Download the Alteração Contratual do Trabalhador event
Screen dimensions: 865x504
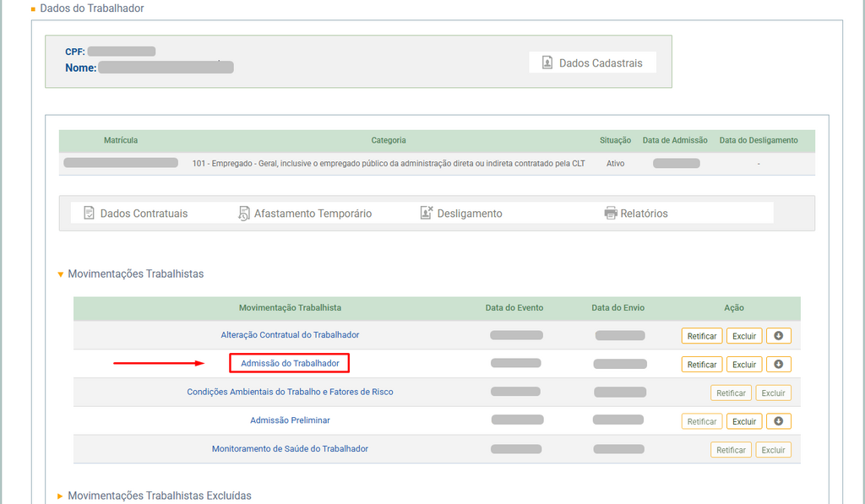coord(778,336)
